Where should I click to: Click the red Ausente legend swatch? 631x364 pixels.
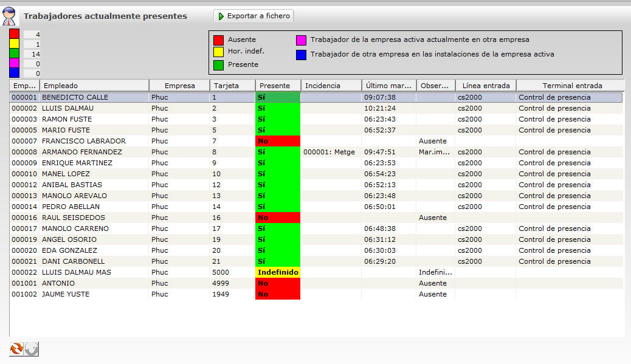(218, 40)
